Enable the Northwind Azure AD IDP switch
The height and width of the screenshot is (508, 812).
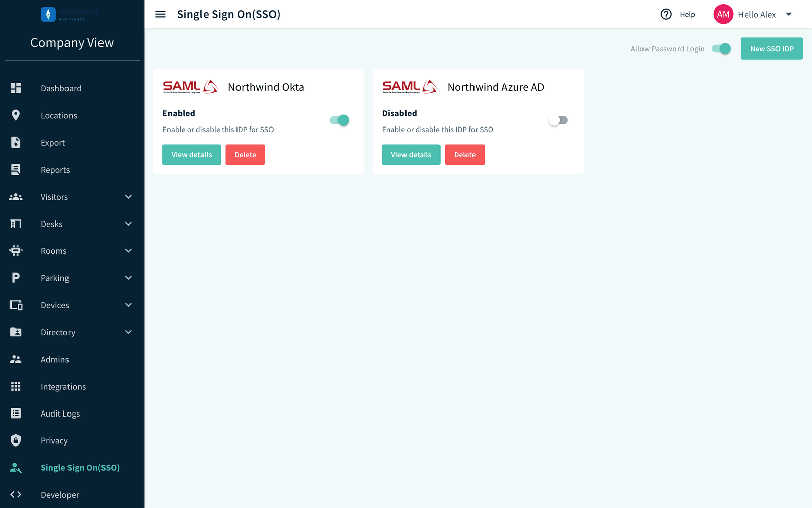tap(558, 120)
